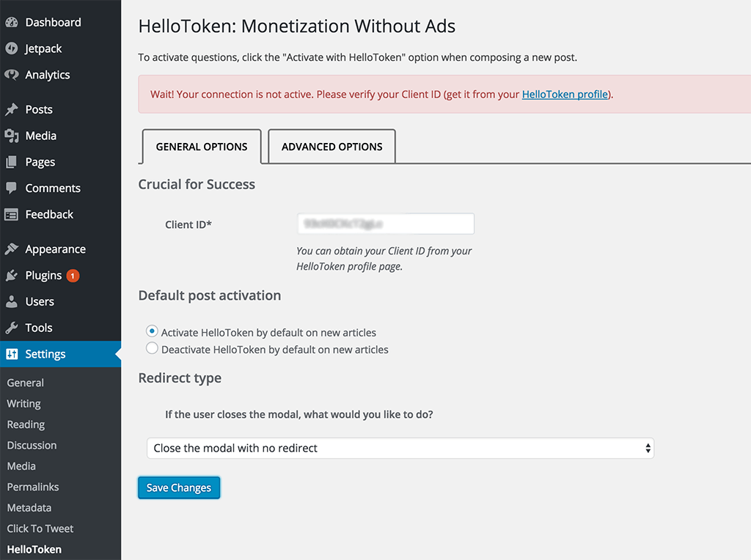
Task: Switch to the General Options tab
Action: pyautogui.click(x=202, y=147)
